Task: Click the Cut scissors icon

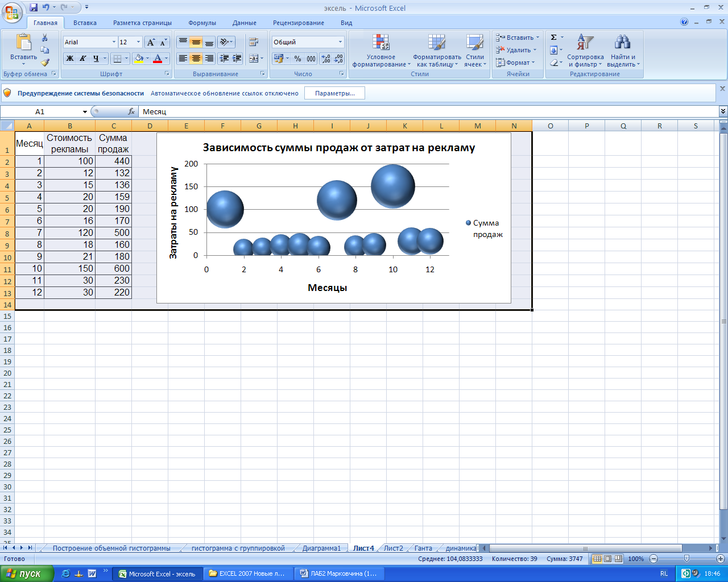Action: click(x=45, y=38)
